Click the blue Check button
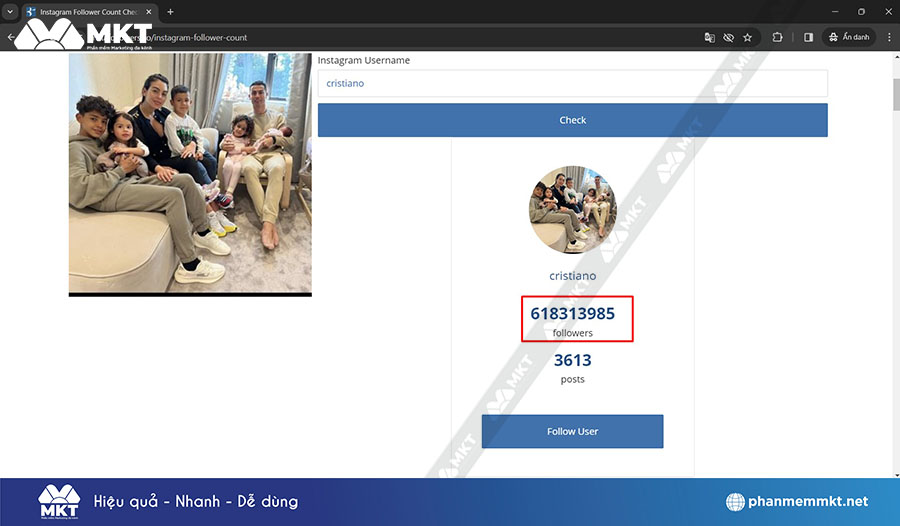 coord(572,120)
